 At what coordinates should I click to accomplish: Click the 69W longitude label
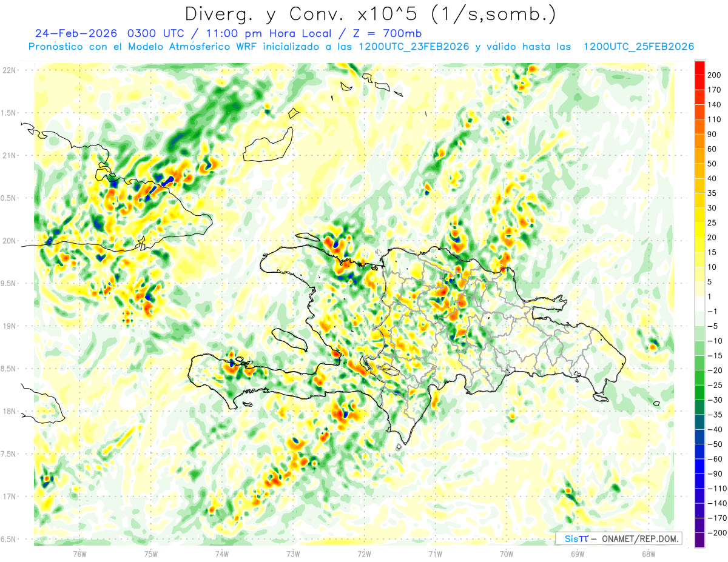tap(577, 554)
